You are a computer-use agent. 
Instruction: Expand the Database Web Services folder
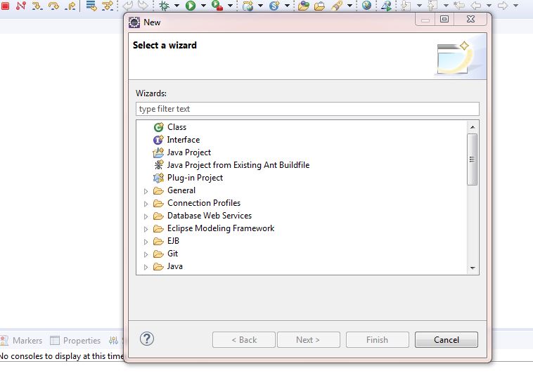coord(146,216)
